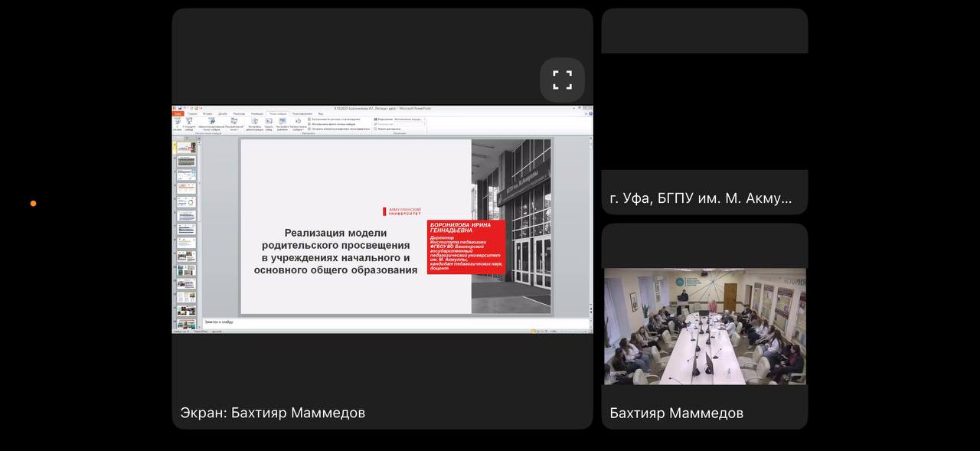Click the Hide Slide icon in the ribbon

tap(269, 122)
